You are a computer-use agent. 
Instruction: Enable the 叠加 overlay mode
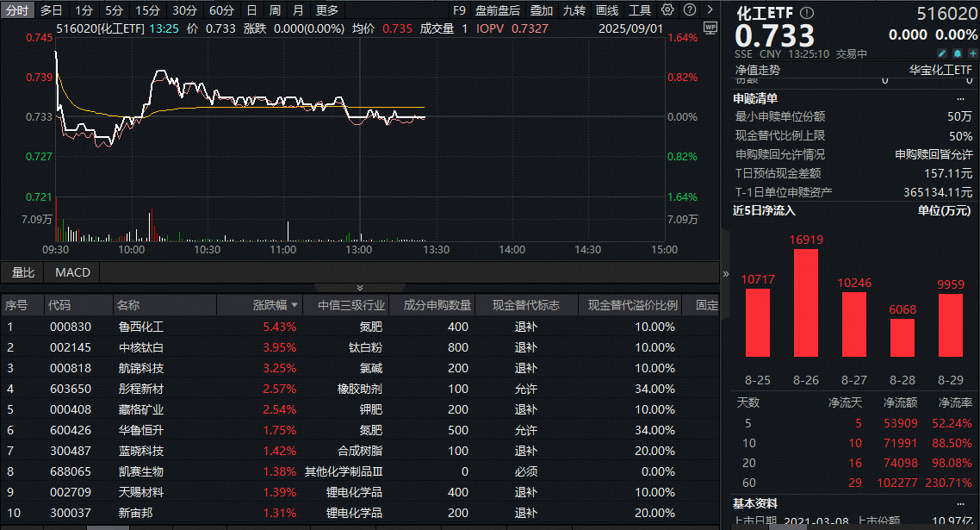(540, 9)
